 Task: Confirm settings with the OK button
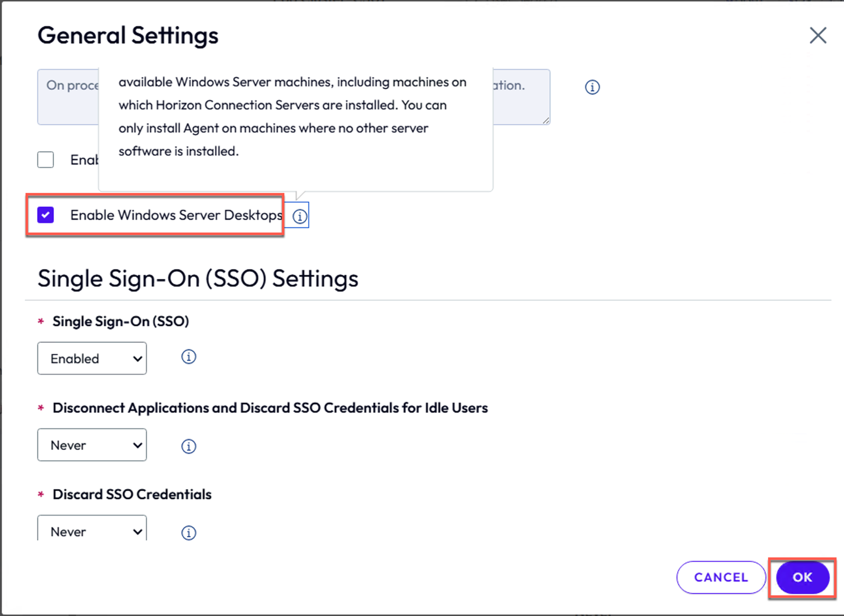pyautogui.click(x=802, y=577)
